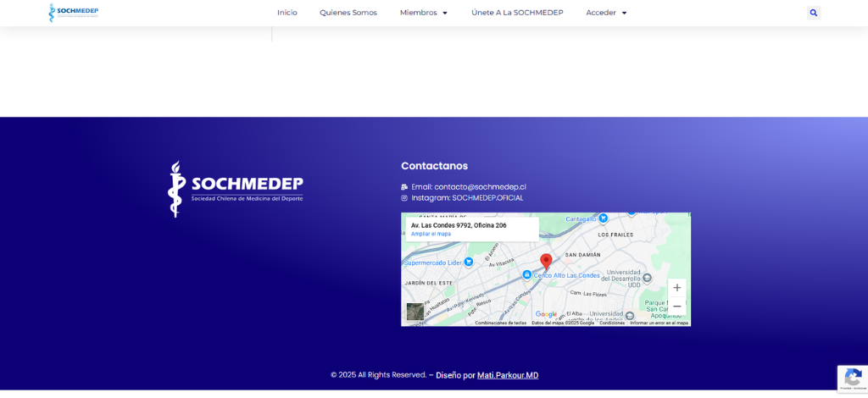Screen dimensions: 868x398
Task: Go to Inicio page
Action: [x=287, y=13]
